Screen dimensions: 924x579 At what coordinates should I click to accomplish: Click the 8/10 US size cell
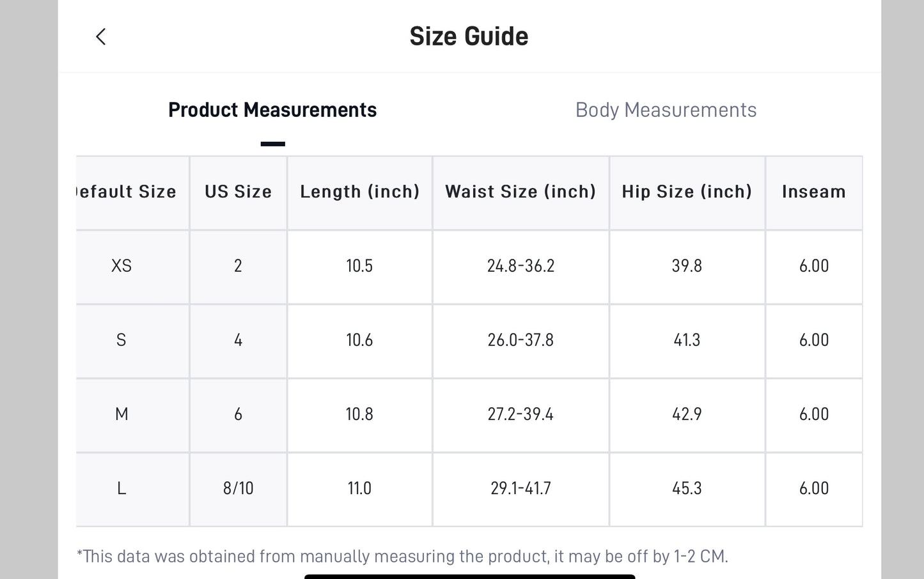click(238, 488)
